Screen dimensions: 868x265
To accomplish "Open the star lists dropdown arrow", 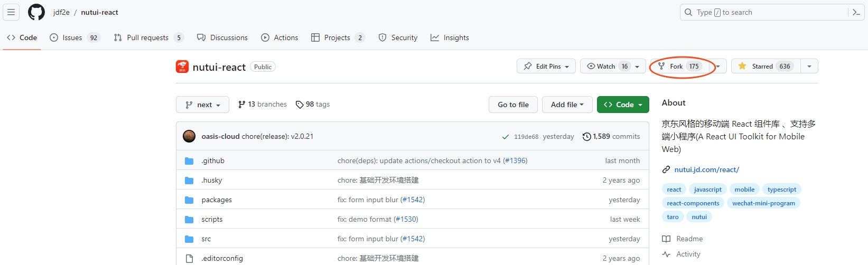I will pos(809,67).
